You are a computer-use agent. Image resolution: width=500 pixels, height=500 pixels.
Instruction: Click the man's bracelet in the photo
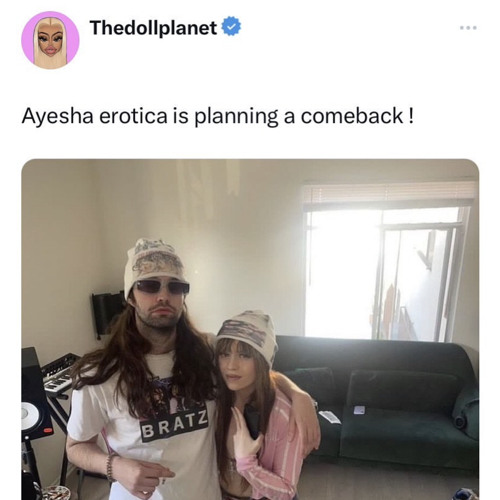click(111, 467)
